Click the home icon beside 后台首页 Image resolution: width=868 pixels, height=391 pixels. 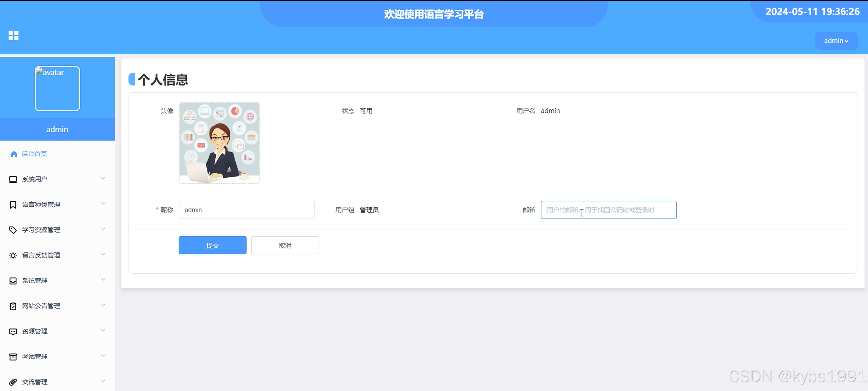pos(14,154)
